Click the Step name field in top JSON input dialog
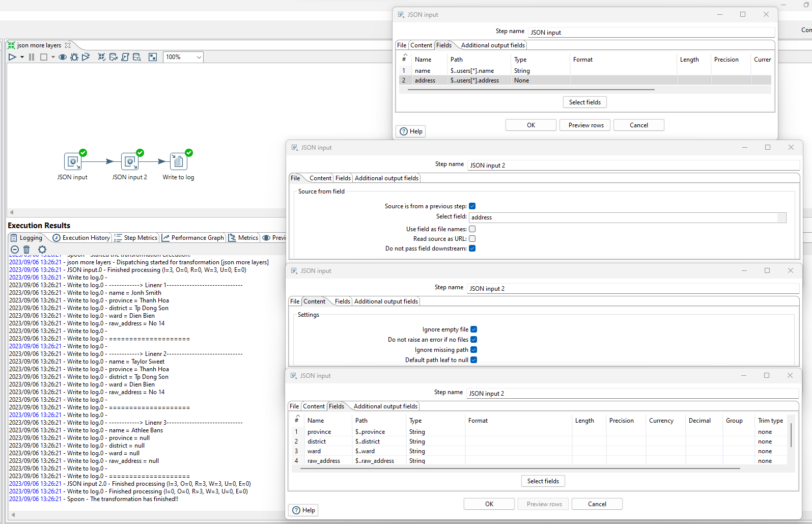812x524 pixels. pyautogui.click(x=651, y=32)
